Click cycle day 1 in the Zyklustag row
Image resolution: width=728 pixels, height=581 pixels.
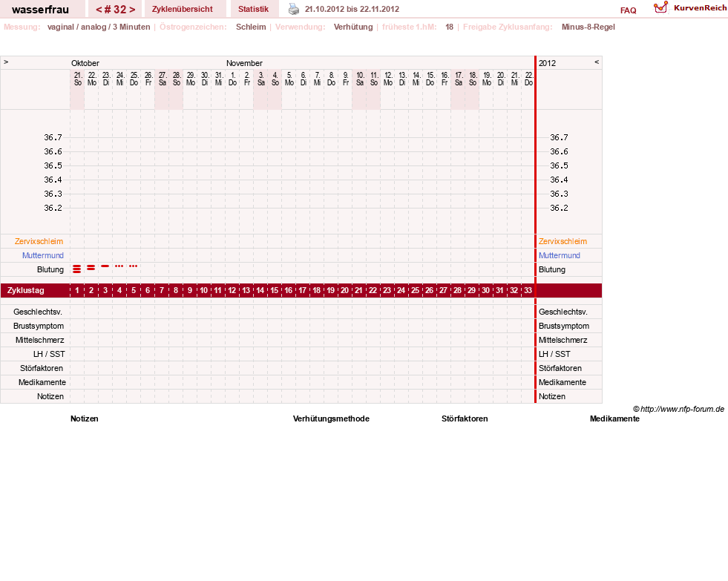pyautogui.click(x=77, y=290)
